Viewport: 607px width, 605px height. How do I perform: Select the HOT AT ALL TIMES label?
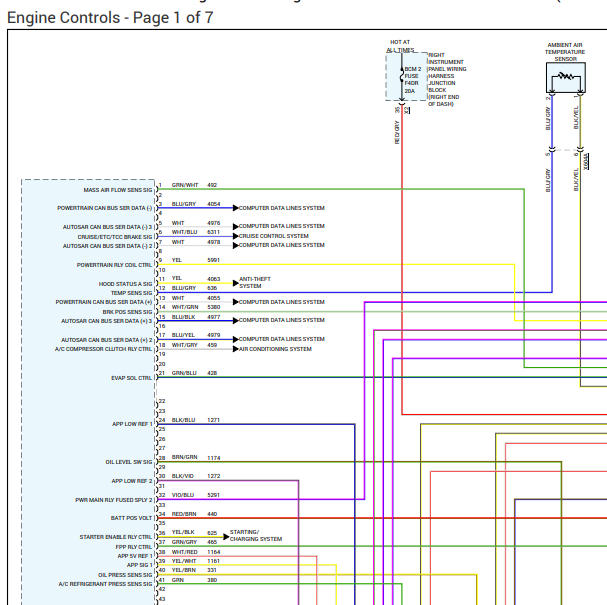[400, 46]
